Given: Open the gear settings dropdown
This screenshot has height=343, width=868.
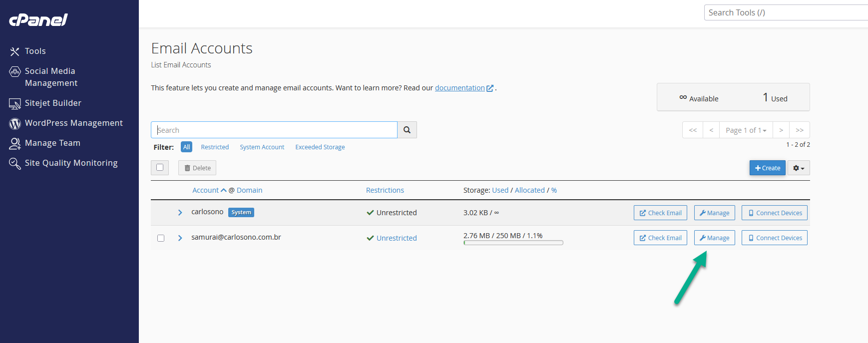Looking at the screenshot, I should (x=799, y=168).
